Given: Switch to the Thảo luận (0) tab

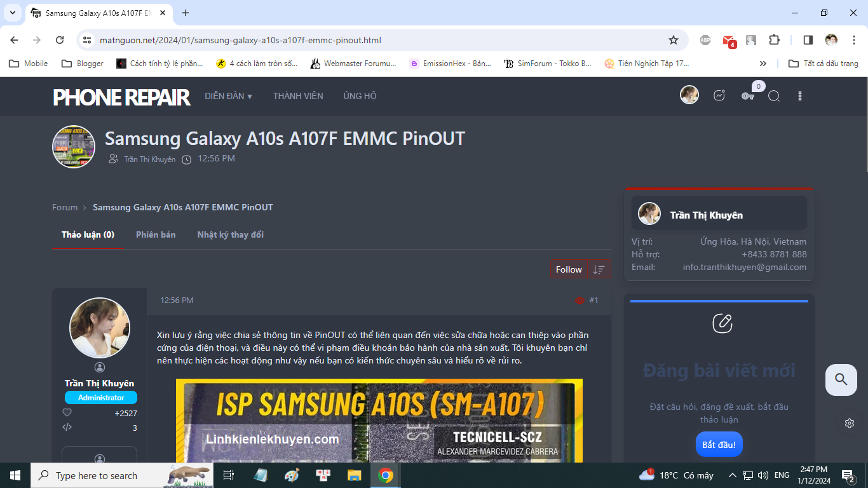Looking at the screenshot, I should point(88,234).
